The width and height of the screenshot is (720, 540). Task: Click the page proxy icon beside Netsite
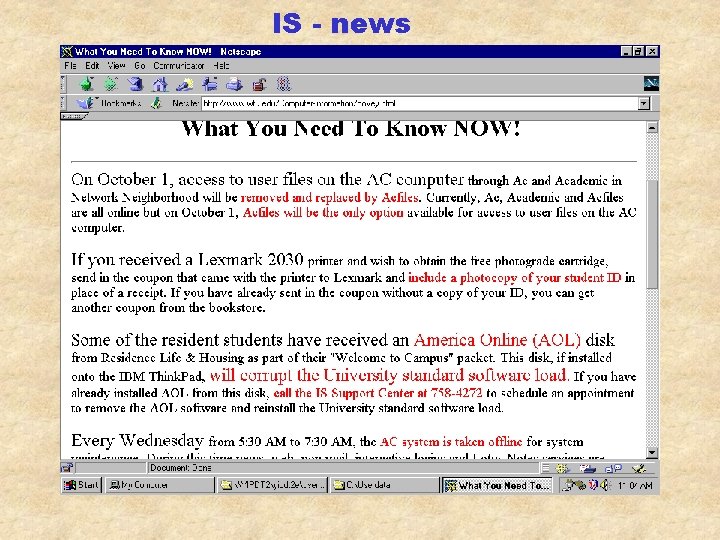click(x=156, y=104)
